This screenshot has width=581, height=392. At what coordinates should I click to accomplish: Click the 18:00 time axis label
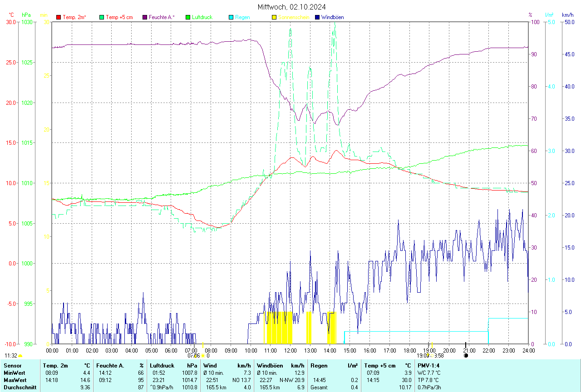(409, 350)
